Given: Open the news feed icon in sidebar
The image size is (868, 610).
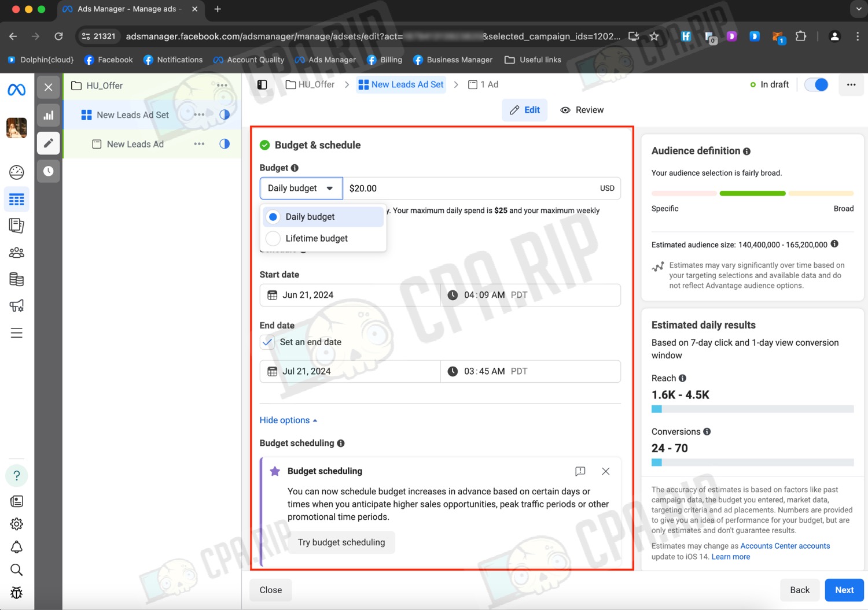Looking at the screenshot, I should tap(17, 501).
